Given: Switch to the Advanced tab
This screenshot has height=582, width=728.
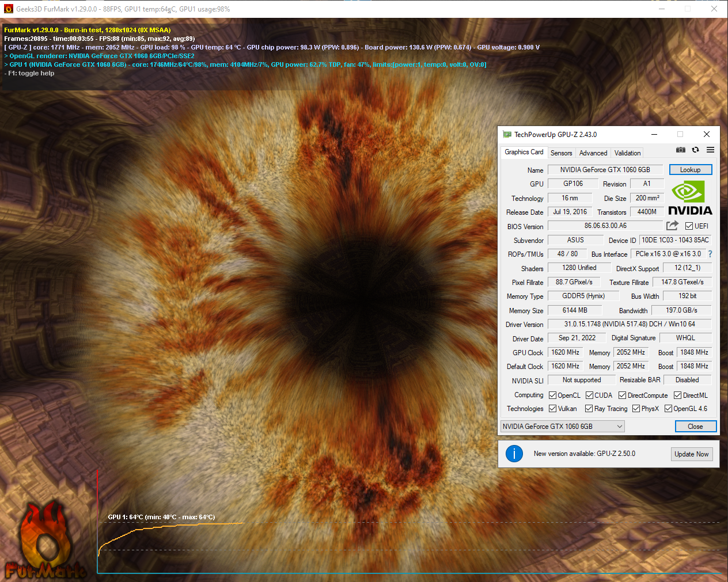Looking at the screenshot, I should (x=593, y=153).
